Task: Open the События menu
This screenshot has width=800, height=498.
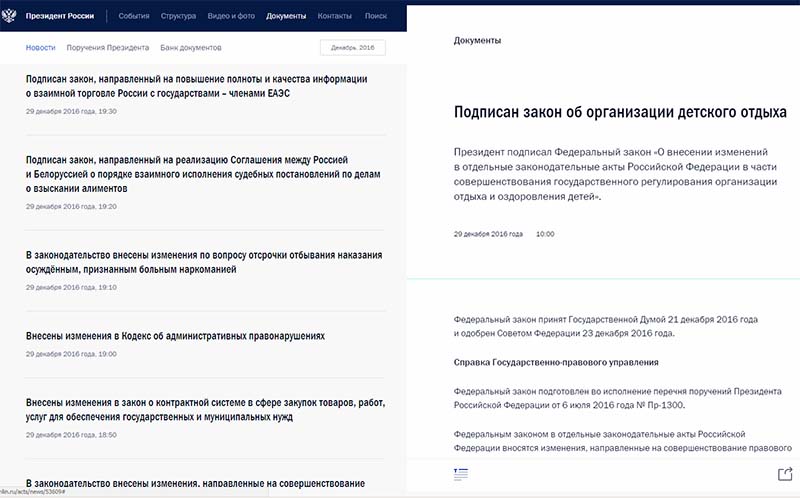Action: tap(134, 16)
